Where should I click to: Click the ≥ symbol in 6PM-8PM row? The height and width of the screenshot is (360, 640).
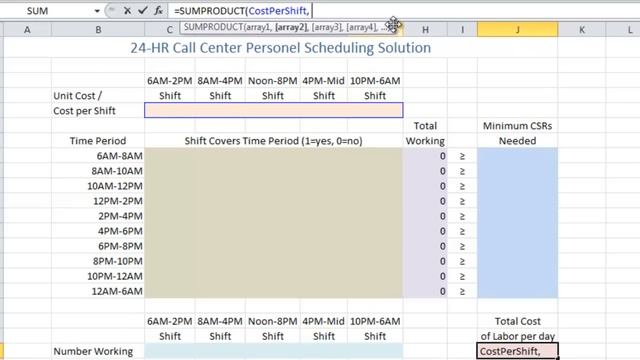coord(462,246)
